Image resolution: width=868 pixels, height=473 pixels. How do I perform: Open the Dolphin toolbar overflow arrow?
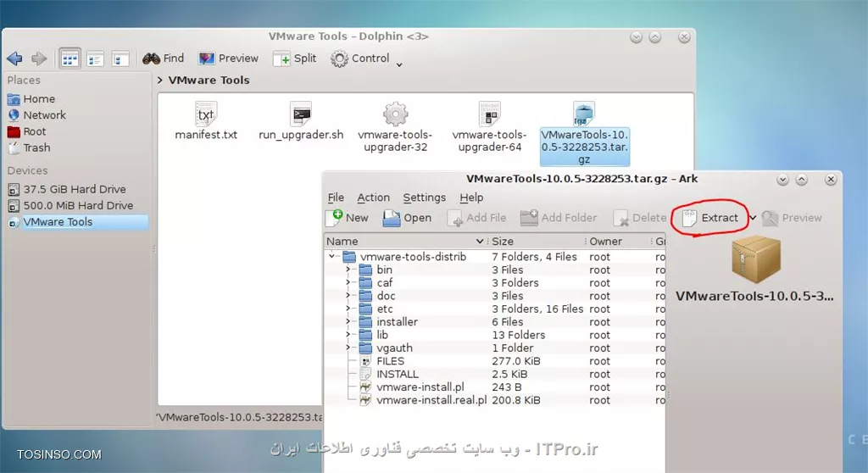pos(399,64)
